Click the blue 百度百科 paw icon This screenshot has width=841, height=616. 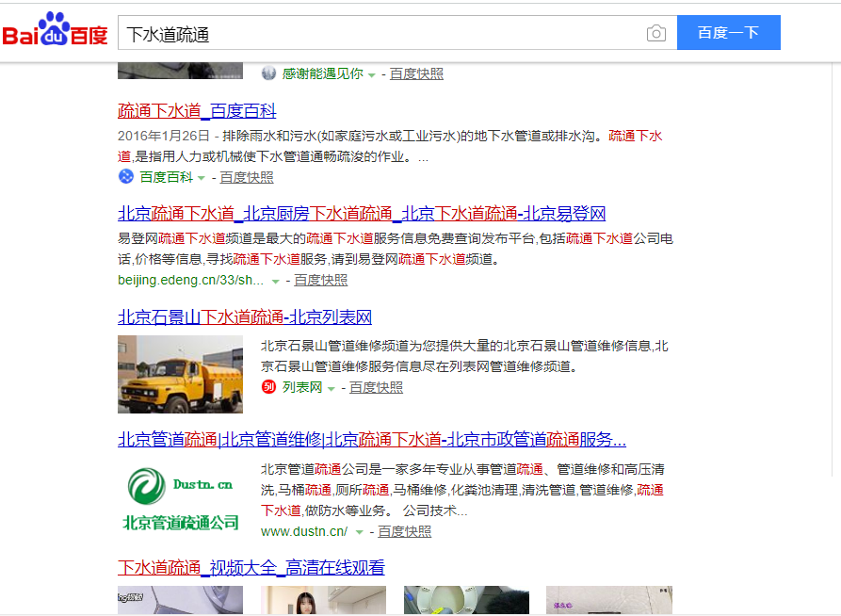[x=126, y=177]
